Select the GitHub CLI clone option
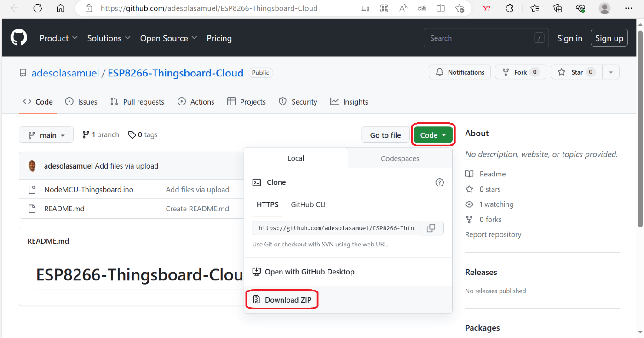644x338 pixels. (308, 204)
